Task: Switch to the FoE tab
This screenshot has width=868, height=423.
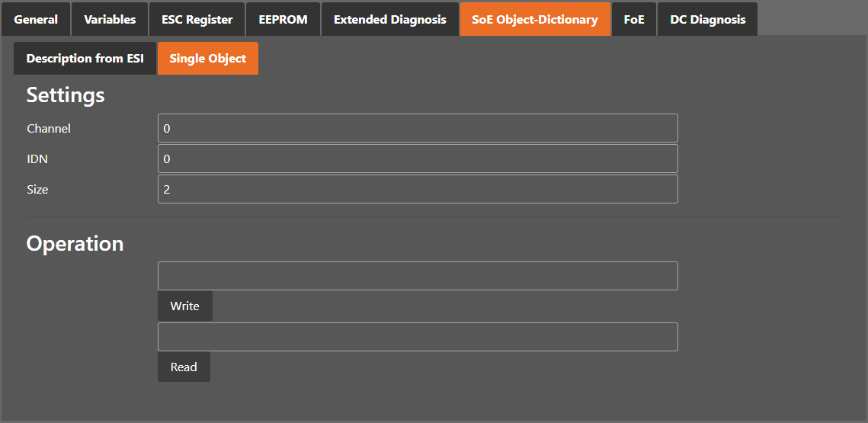Action: 633,19
